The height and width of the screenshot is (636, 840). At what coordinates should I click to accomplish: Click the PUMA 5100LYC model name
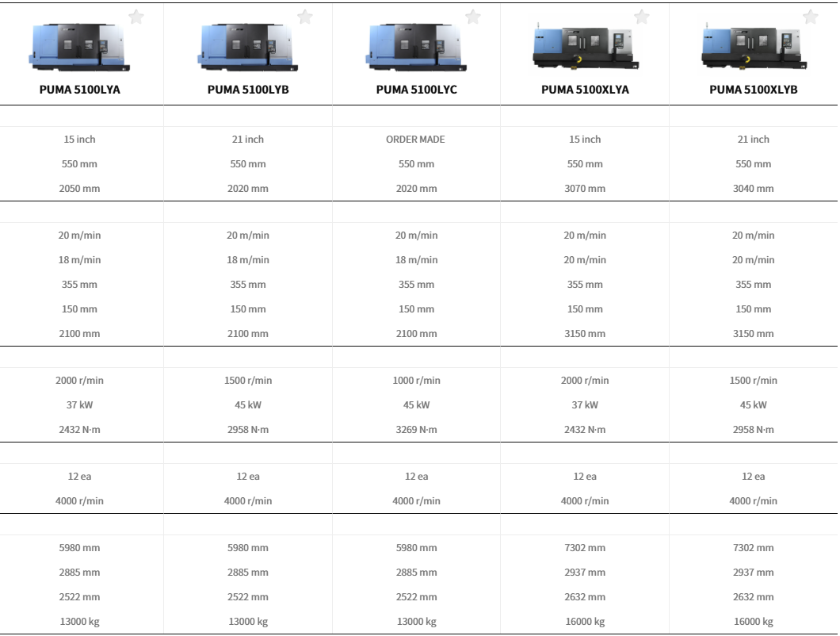(416, 90)
